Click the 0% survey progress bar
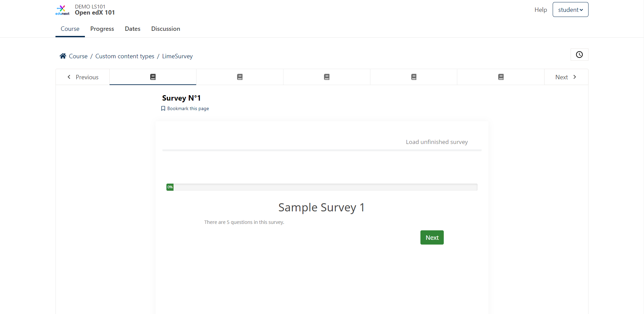 pos(322,187)
